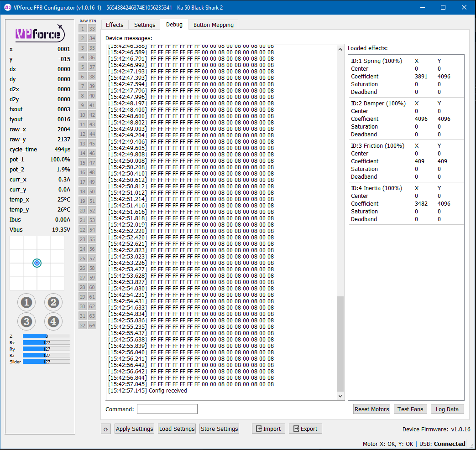The image size is (476, 450).
Task: Select the ID:4 Inertia (100%) effect header
Action: [x=377, y=188]
